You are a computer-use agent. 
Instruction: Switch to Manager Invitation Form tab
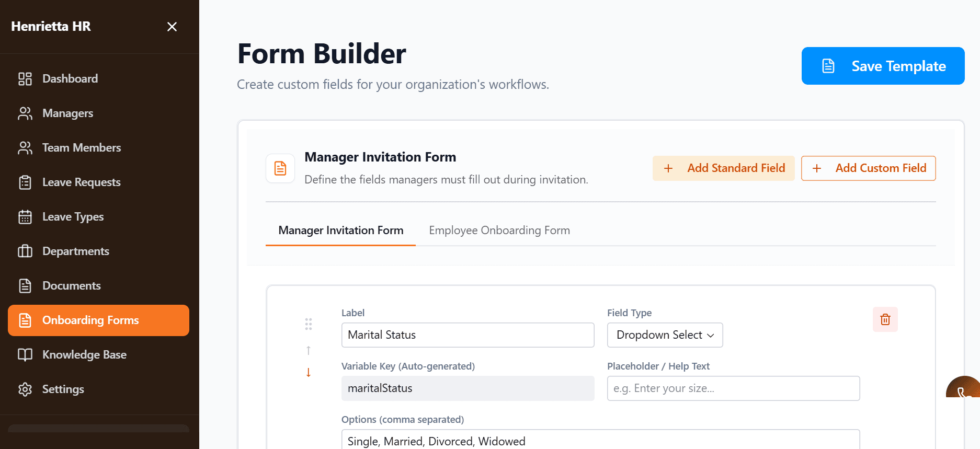340,231
